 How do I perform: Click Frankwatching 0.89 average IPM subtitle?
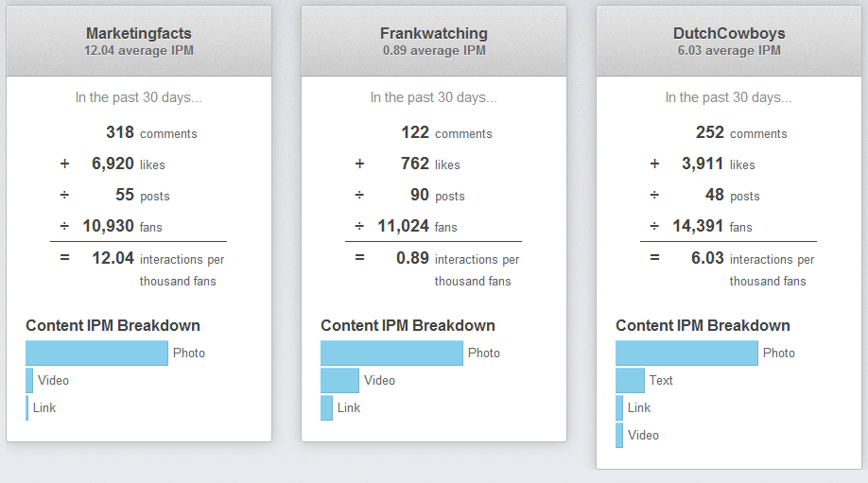point(434,50)
